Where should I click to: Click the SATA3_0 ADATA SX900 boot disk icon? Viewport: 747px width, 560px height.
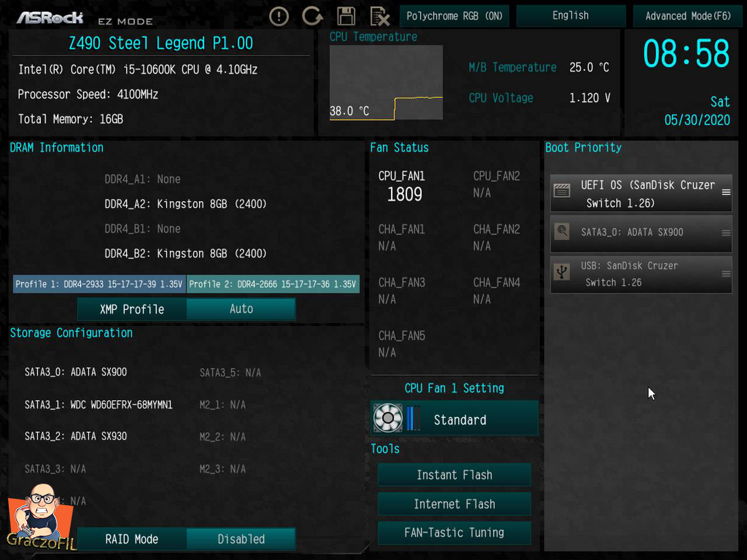click(x=562, y=232)
